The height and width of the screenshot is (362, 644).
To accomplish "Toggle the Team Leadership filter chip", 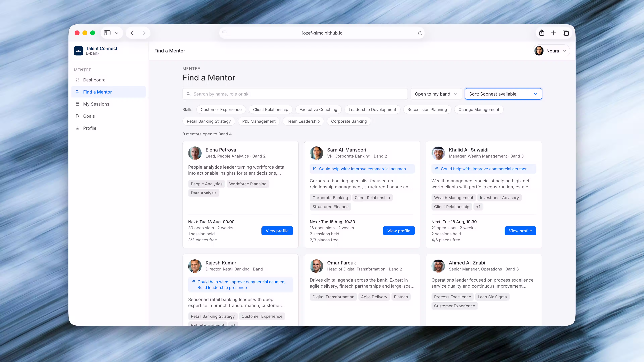I will pyautogui.click(x=303, y=121).
